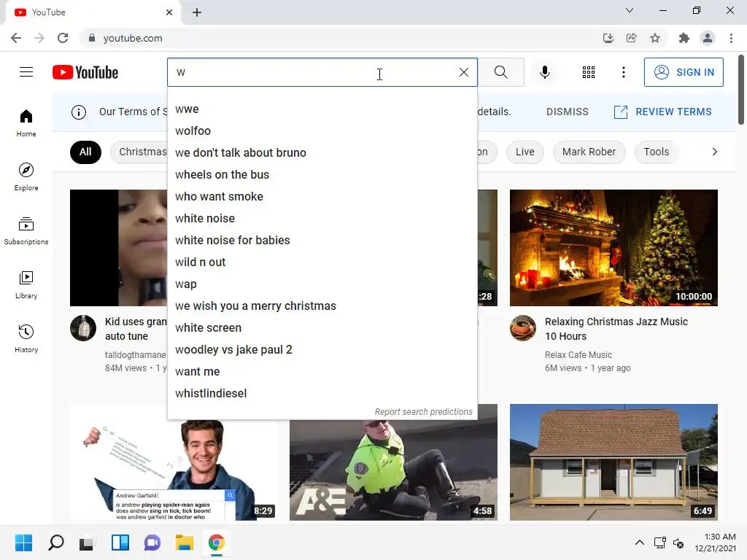Click REVIEW TERMS link

663,112
